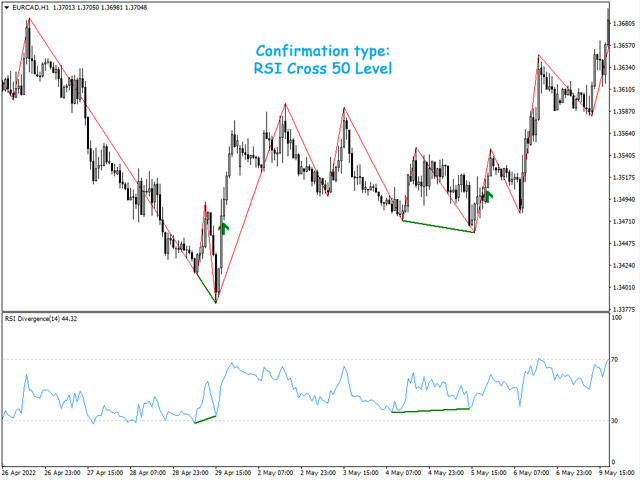Select the 1.36340 price label

624,67
